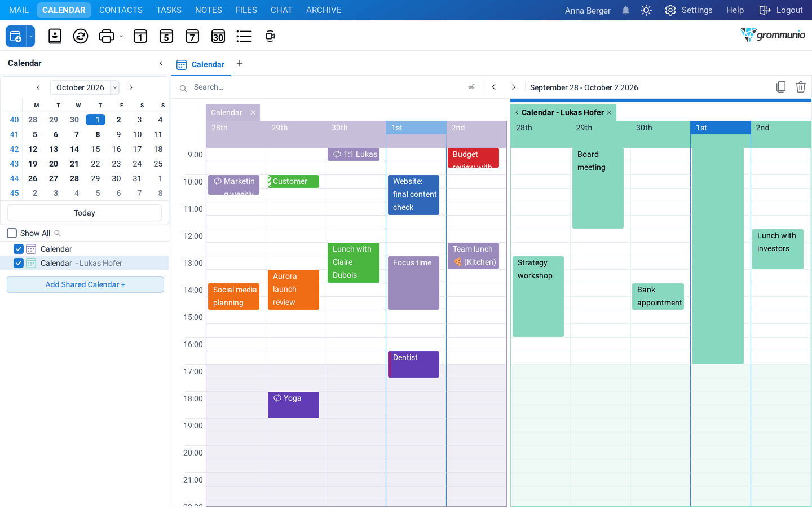Image resolution: width=812 pixels, height=508 pixels.
Task: Open the MAIL tab
Action: [x=19, y=10]
